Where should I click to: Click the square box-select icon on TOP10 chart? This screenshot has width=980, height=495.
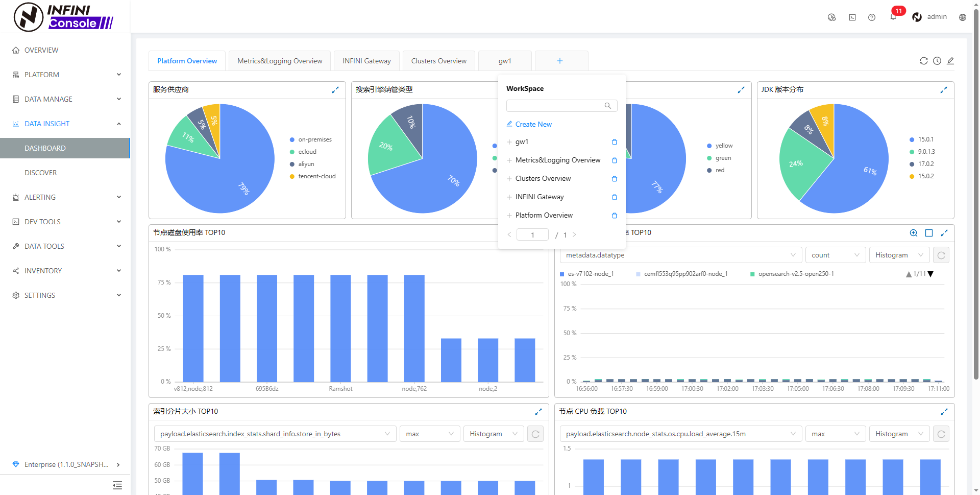929,233
